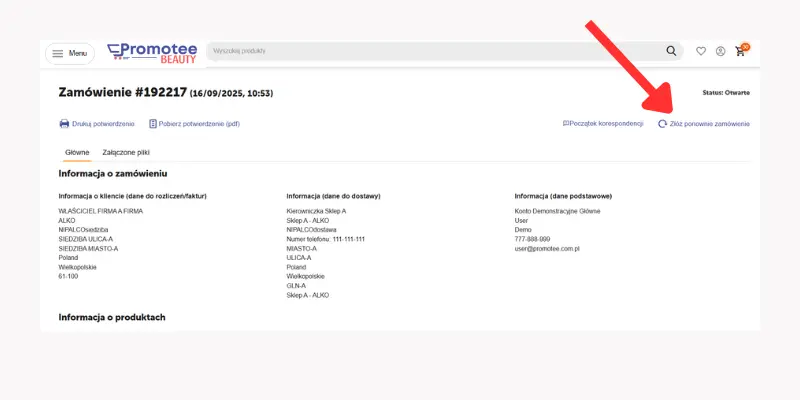
Task: Click the Status: Otwarte label
Action: click(725, 93)
